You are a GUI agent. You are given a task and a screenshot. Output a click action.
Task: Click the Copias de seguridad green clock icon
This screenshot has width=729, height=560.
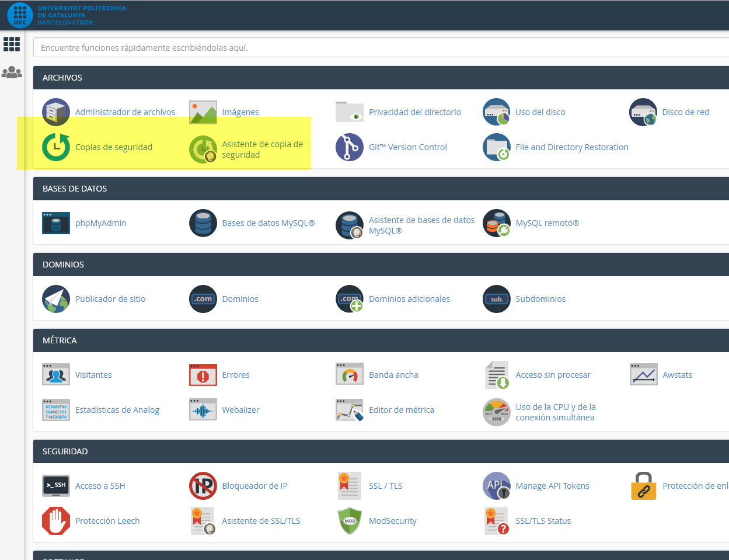(x=56, y=147)
